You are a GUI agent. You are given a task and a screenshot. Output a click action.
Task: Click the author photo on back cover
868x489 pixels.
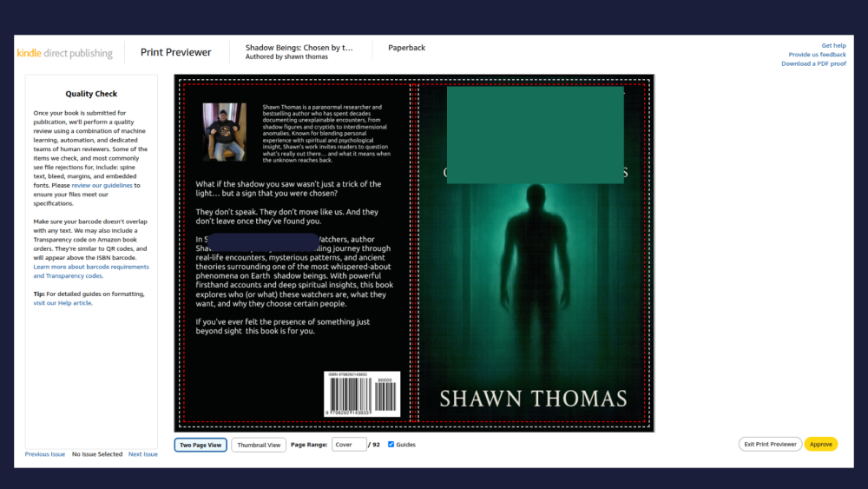225,131
